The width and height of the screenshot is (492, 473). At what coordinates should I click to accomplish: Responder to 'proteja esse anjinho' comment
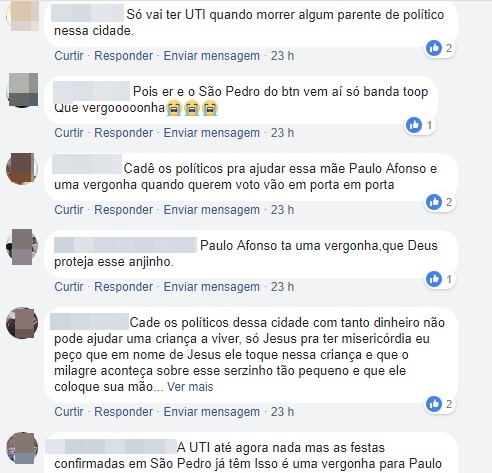pos(123,287)
